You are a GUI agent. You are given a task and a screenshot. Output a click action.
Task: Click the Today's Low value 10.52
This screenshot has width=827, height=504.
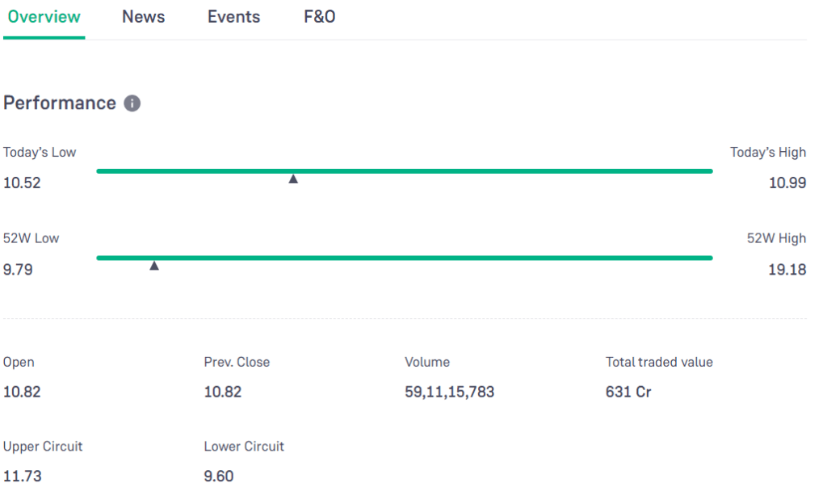coord(22,183)
